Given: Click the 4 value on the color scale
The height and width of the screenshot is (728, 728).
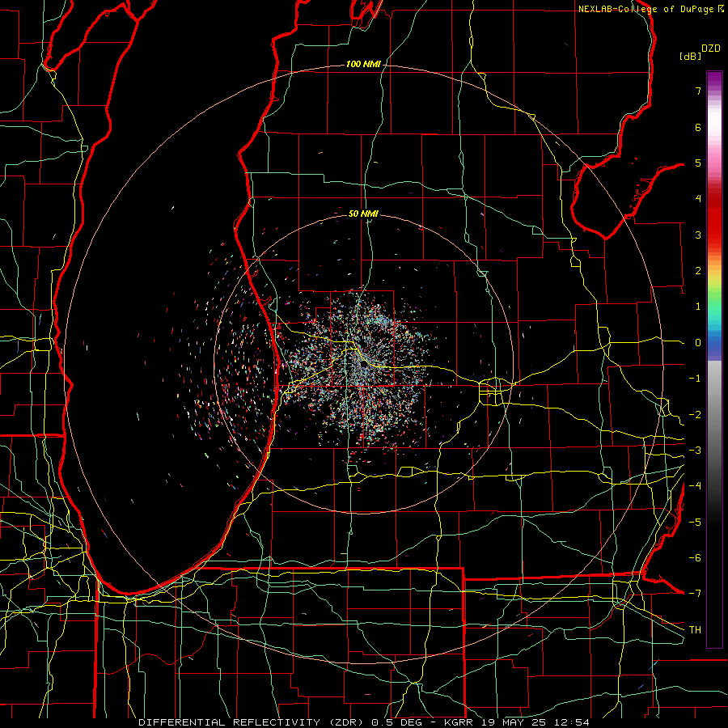Looking at the screenshot, I should pos(698,199).
